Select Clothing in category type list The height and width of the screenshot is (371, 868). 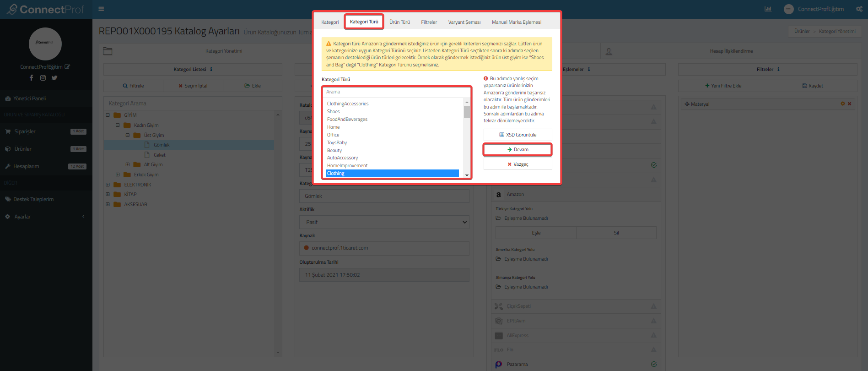pos(393,174)
